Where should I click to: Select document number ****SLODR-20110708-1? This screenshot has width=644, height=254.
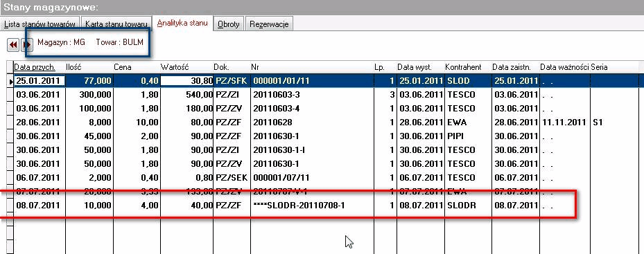click(299, 205)
